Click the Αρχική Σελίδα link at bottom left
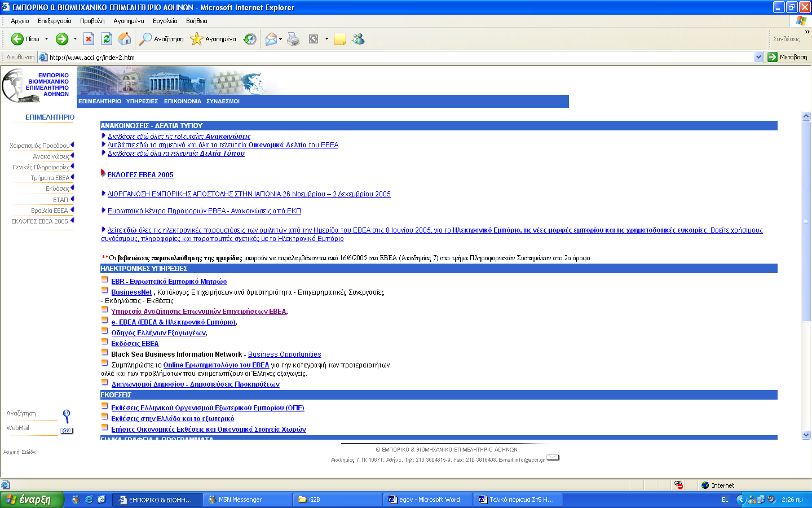 point(20,452)
